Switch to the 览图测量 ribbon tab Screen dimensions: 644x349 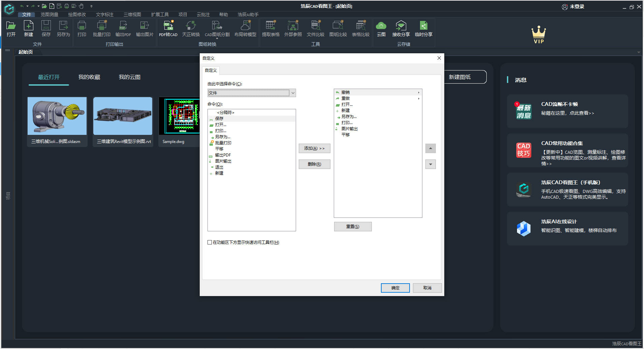click(50, 14)
